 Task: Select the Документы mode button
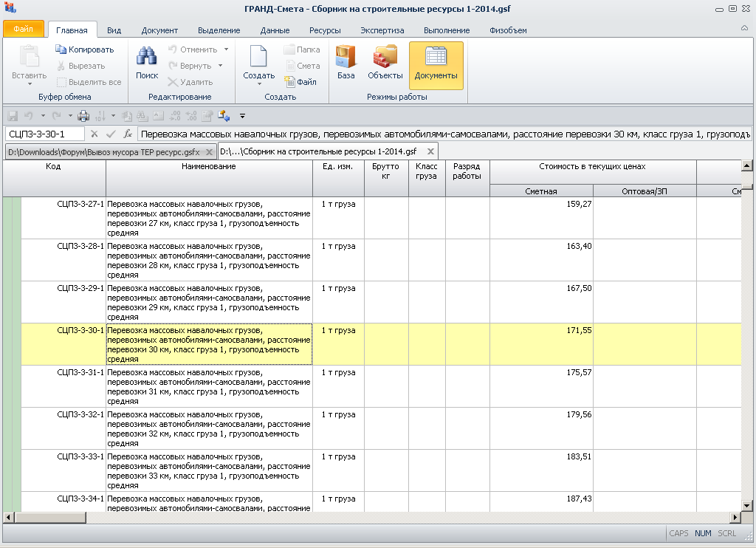coord(436,64)
